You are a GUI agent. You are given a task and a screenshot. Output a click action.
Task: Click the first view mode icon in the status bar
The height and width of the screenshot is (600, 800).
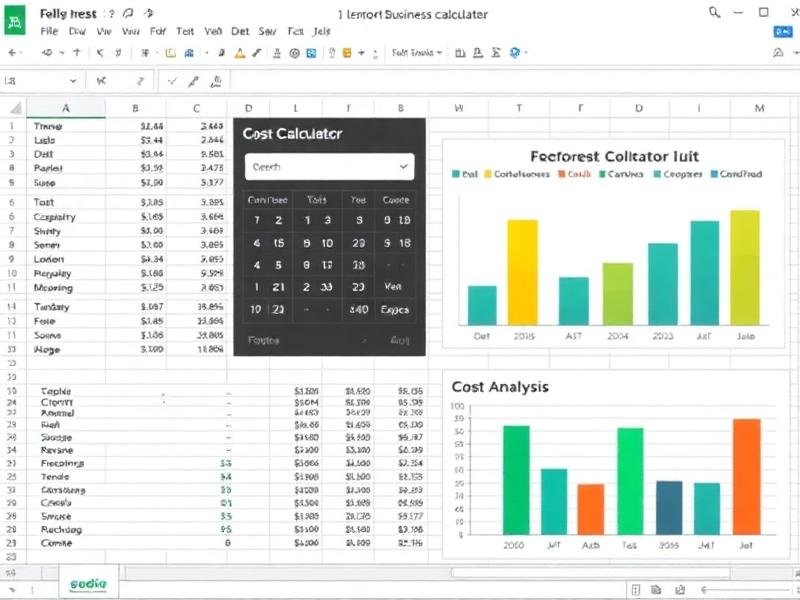[x=636, y=590]
